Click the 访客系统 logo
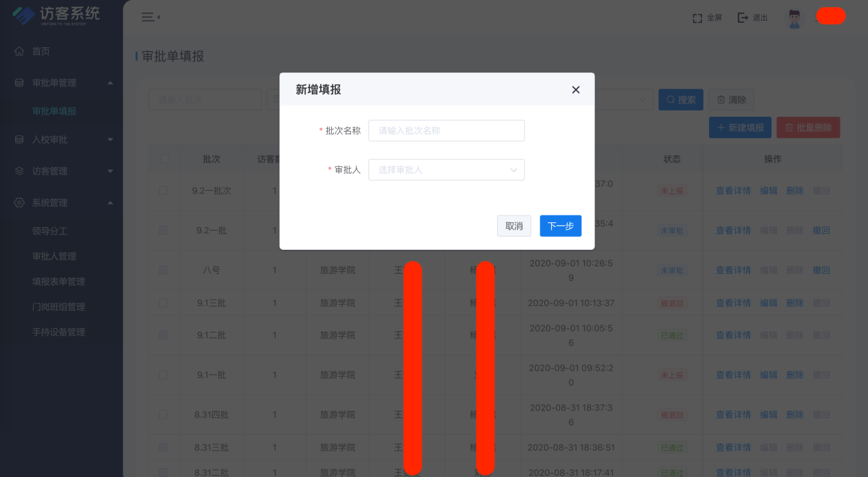868x477 pixels. click(56, 14)
